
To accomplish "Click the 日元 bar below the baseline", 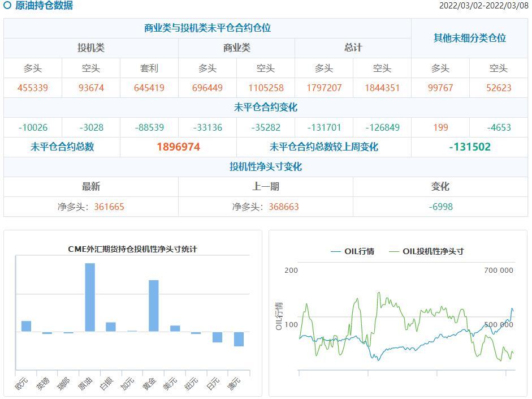I will click(x=217, y=337).
